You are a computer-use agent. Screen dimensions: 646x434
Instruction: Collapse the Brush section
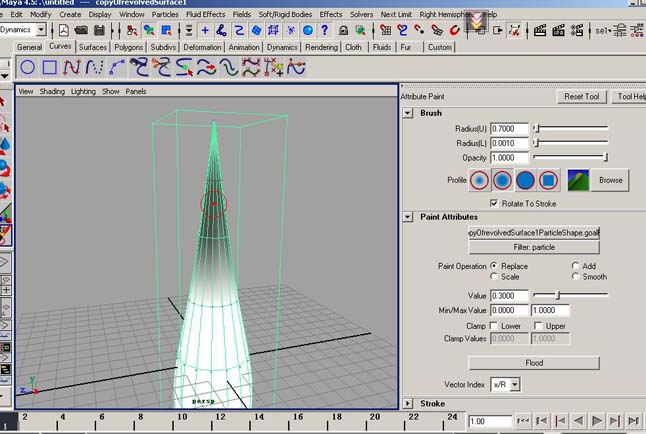click(407, 113)
